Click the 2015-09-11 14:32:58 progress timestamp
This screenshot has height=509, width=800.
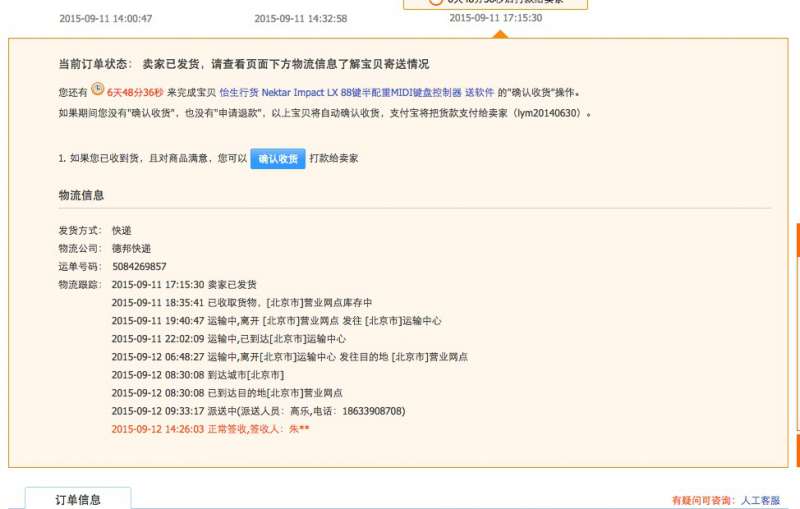[x=300, y=18]
